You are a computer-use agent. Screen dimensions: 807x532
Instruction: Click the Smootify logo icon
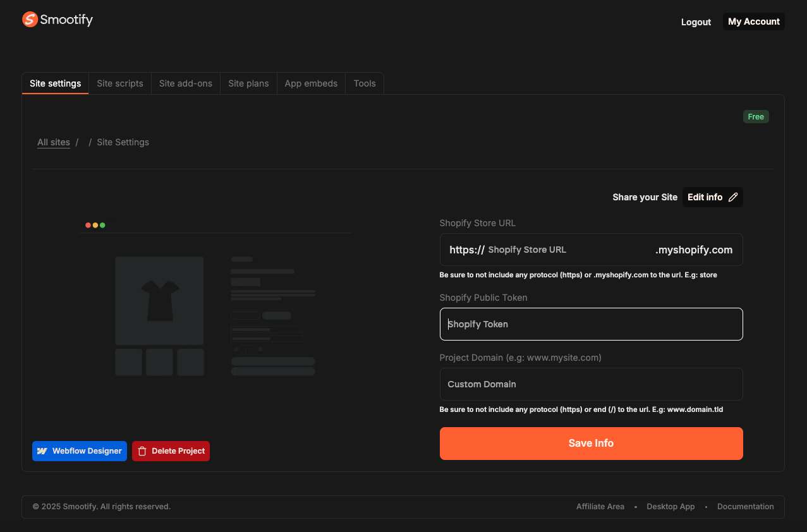[30, 20]
